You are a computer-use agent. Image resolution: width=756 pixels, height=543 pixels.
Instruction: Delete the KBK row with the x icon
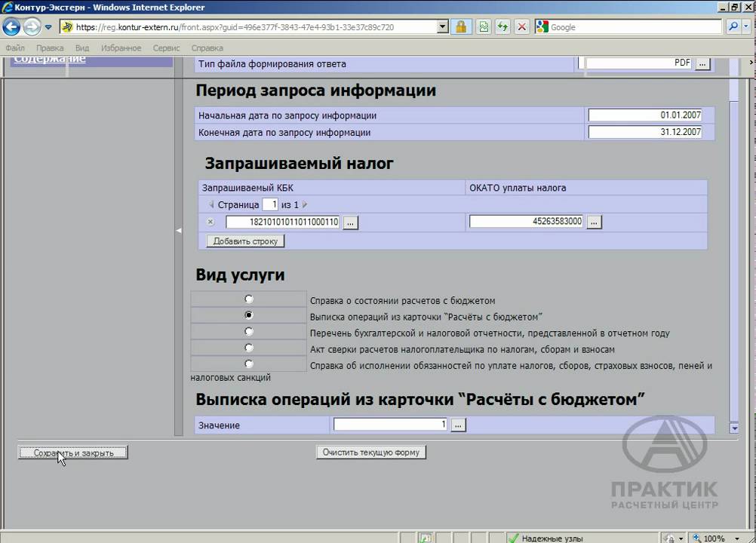coord(211,222)
